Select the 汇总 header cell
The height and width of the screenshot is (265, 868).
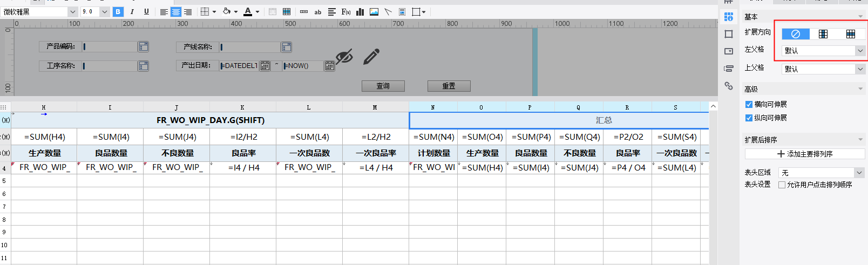(603, 120)
